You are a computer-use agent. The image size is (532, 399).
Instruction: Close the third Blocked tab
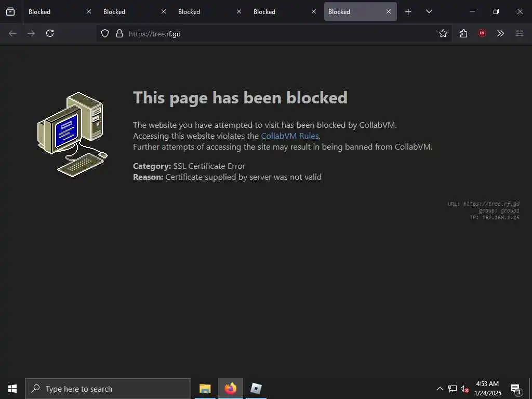click(x=239, y=12)
